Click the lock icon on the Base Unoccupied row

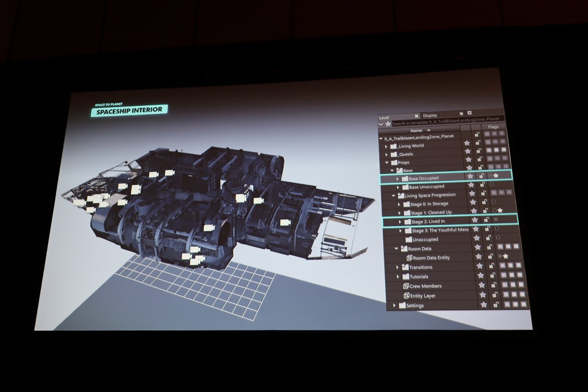[x=482, y=185]
